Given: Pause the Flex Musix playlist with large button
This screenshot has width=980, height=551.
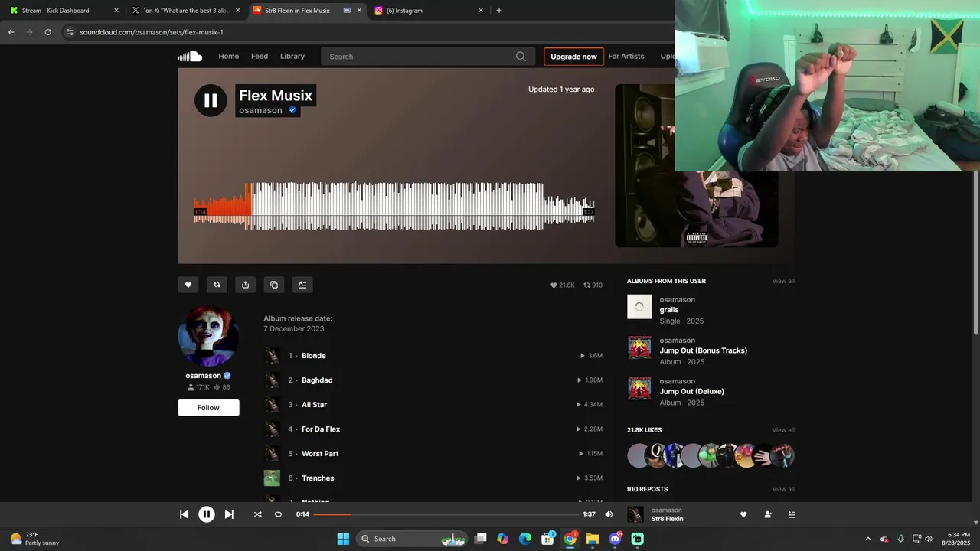Looking at the screenshot, I should coord(211,100).
